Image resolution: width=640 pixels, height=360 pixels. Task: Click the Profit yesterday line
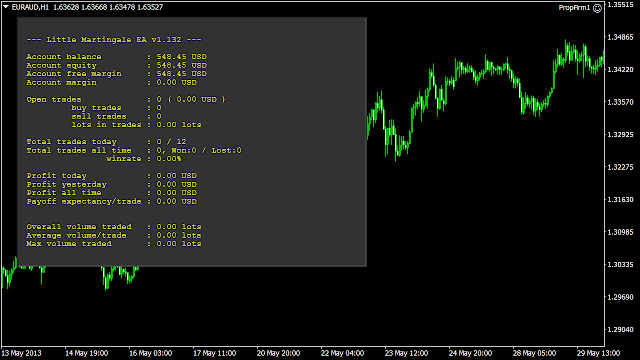coord(111,184)
